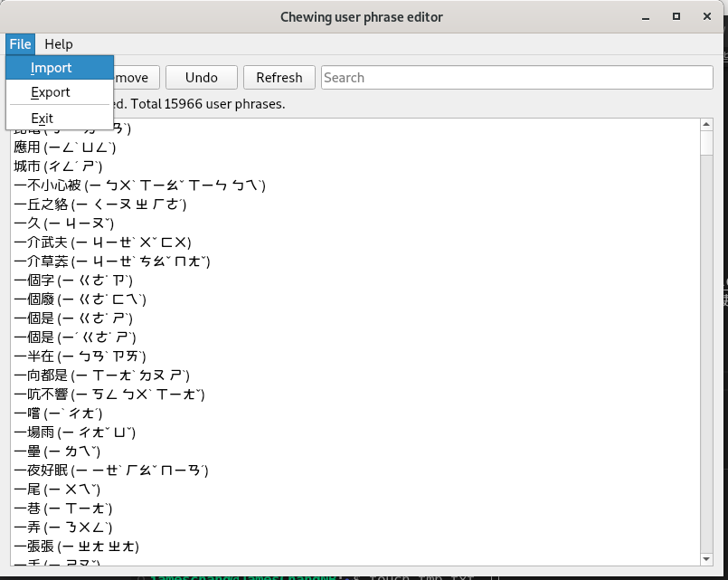Click the 'Total 15966 user phrases' status text
Viewport: 728px width, 580px height.
(x=207, y=103)
